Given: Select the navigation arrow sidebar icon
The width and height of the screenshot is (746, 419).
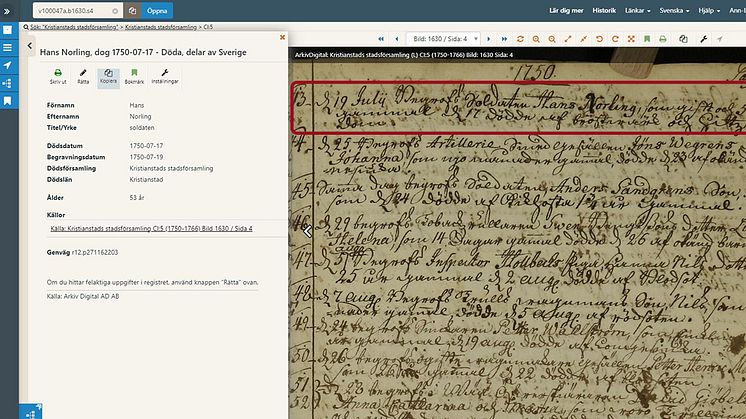Looking at the screenshot, I should click(8, 65).
